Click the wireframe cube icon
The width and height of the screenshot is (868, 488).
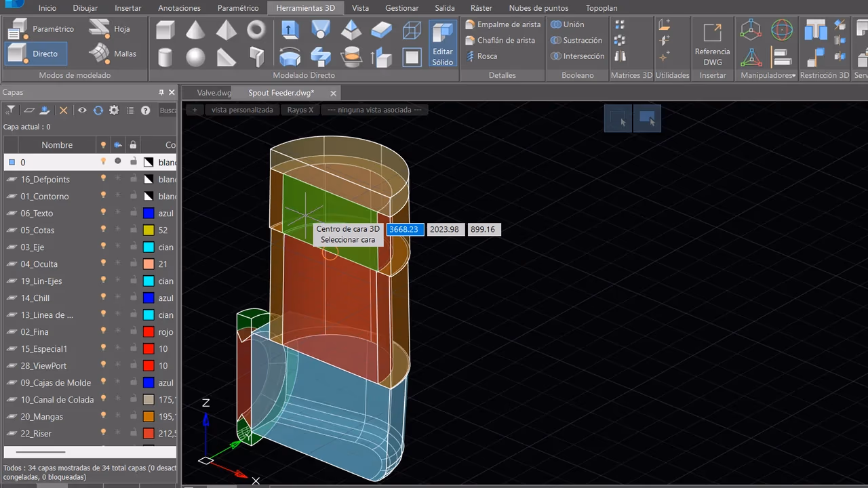[x=412, y=30]
